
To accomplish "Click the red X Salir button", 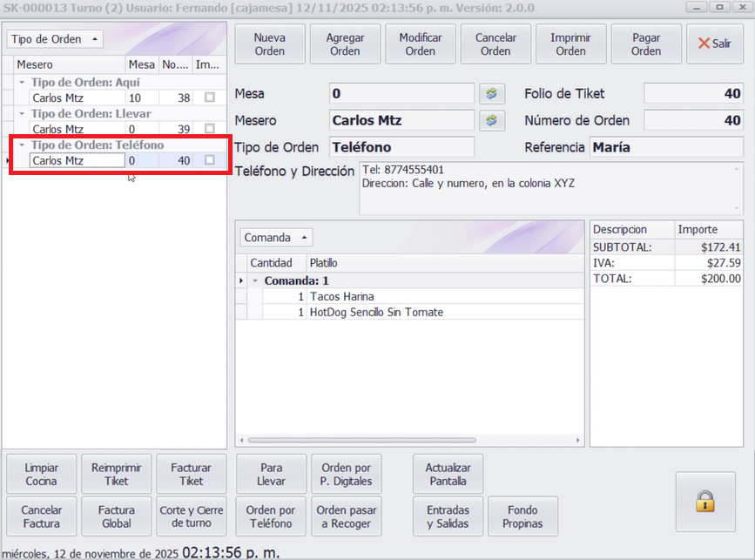I will (x=714, y=44).
